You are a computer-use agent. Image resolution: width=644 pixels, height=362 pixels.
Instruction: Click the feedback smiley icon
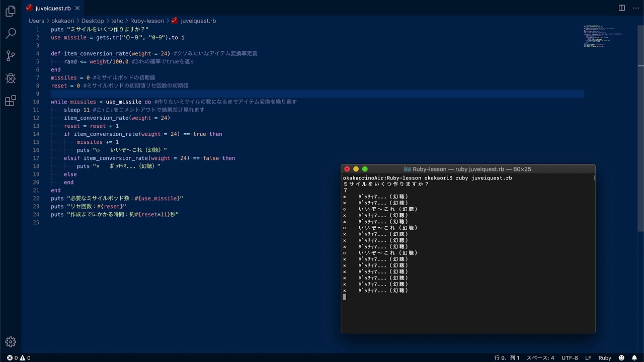[622, 358]
